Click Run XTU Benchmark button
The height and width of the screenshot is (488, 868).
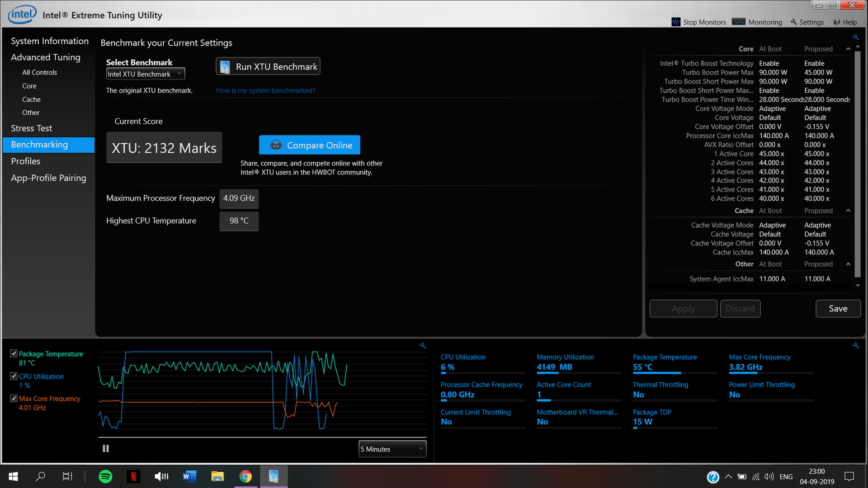(x=268, y=66)
